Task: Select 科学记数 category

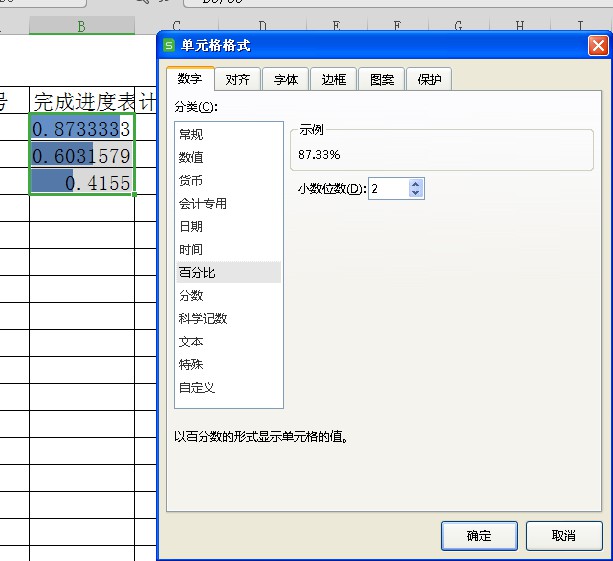Action: coord(229,319)
